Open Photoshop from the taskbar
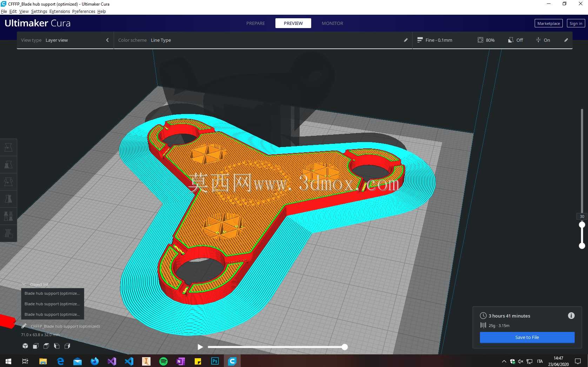Image resolution: width=588 pixels, height=367 pixels. (x=215, y=361)
